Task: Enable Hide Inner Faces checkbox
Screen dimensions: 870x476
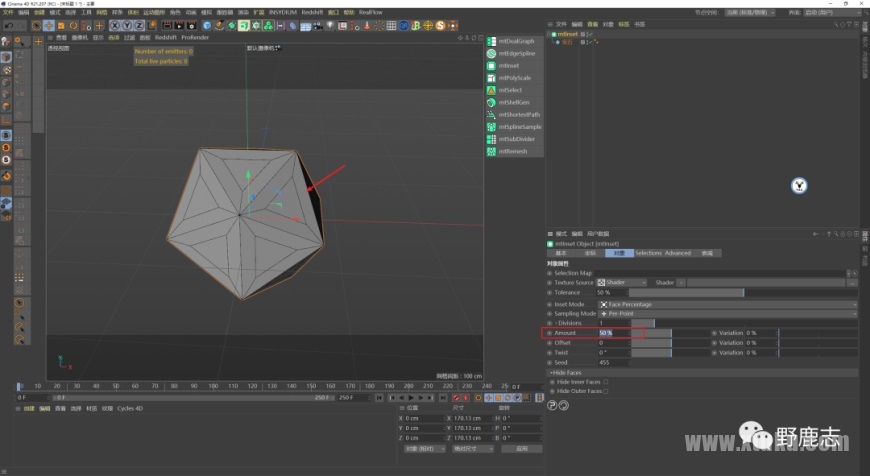Action: tap(606, 382)
